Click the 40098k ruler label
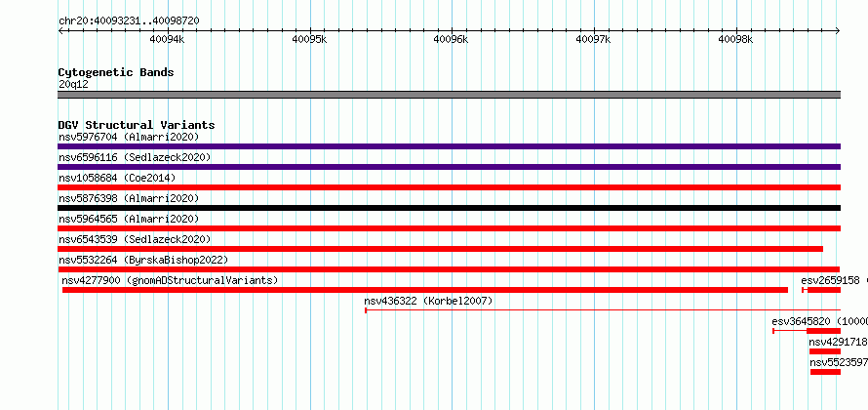868x410 pixels. 736,39
